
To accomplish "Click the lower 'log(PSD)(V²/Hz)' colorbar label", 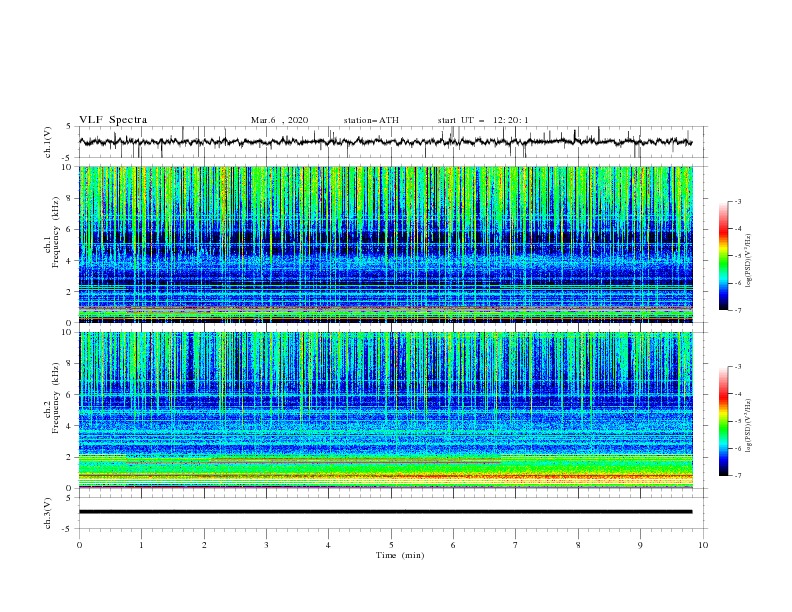I will (749, 426).
